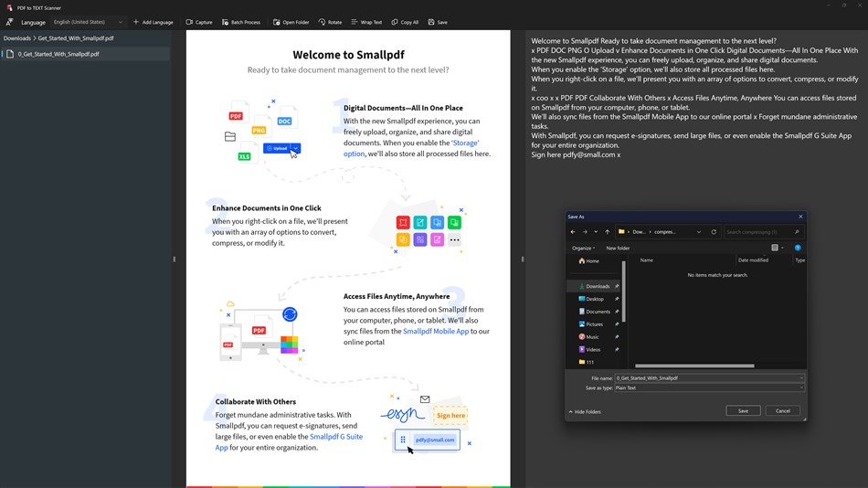This screenshot has height=488, width=868.
Task: Rotate the document page
Action: tap(330, 22)
